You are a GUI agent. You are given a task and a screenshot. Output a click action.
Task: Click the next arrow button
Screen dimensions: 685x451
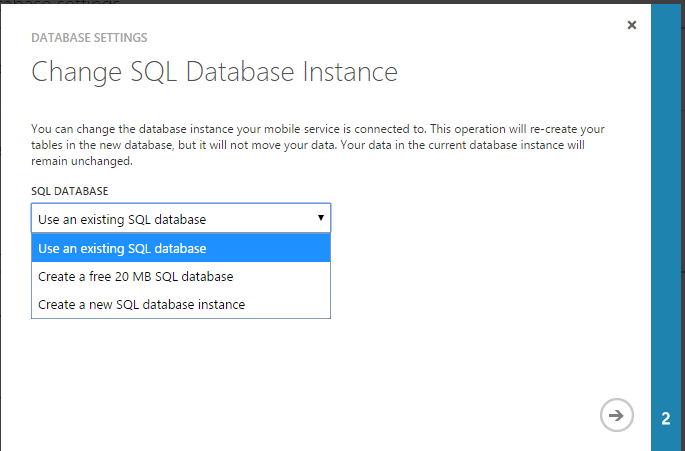[617, 415]
